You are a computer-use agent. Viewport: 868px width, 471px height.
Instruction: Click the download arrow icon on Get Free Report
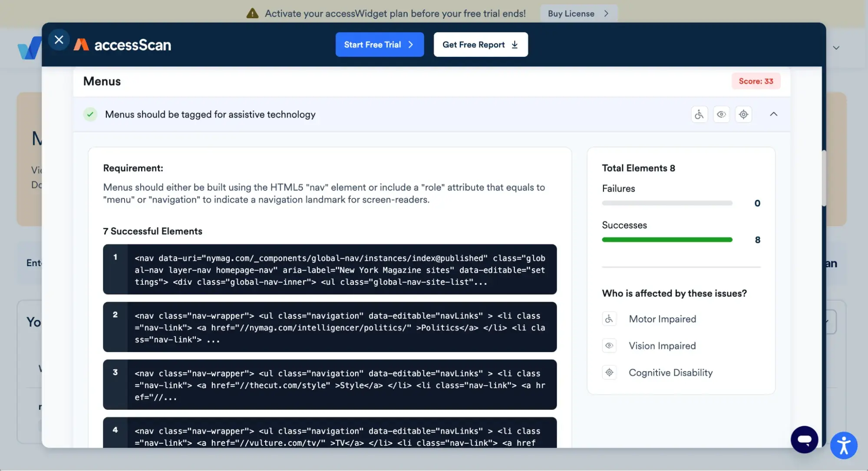pos(515,45)
